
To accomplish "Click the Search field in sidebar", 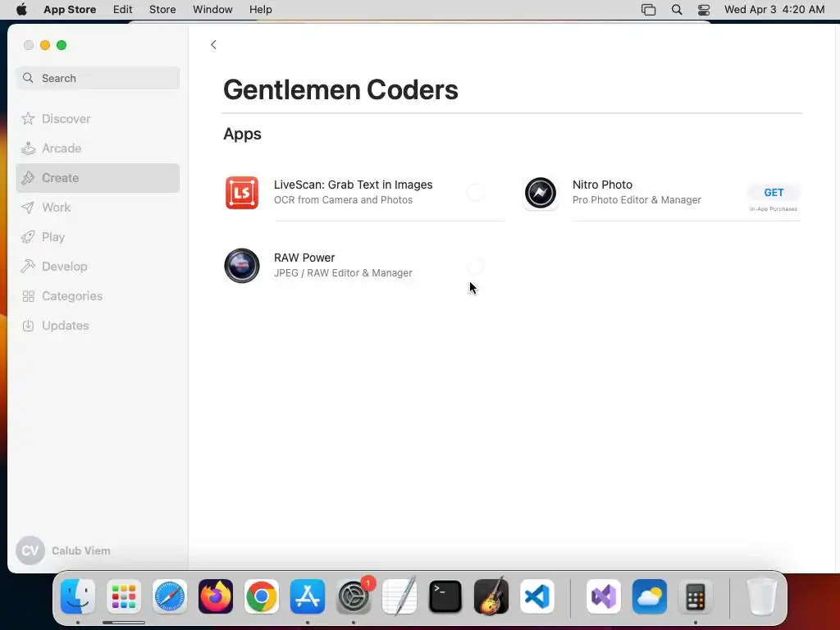I will coord(98,78).
